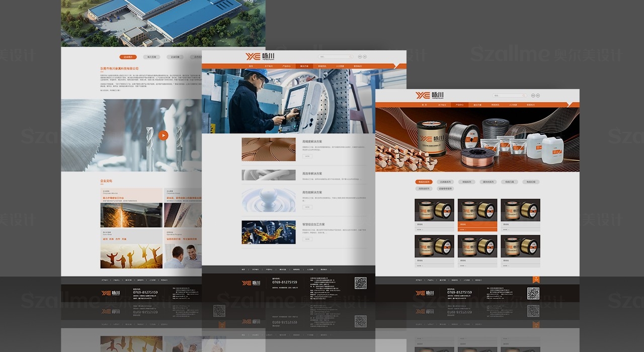Open the copper wire 高精度解决方案 thumbnail
The width and height of the screenshot is (644, 352).
[x=268, y=149]
